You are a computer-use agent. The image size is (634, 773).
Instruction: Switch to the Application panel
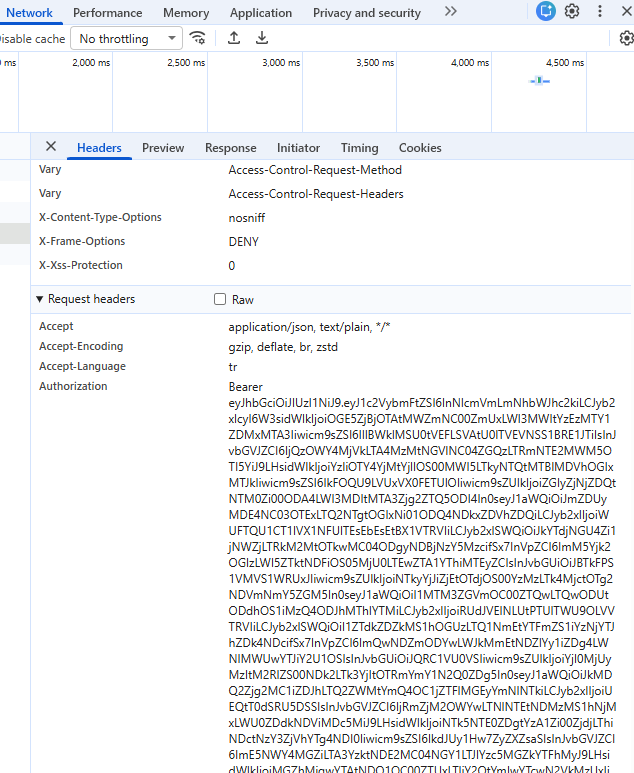(261, 13)
